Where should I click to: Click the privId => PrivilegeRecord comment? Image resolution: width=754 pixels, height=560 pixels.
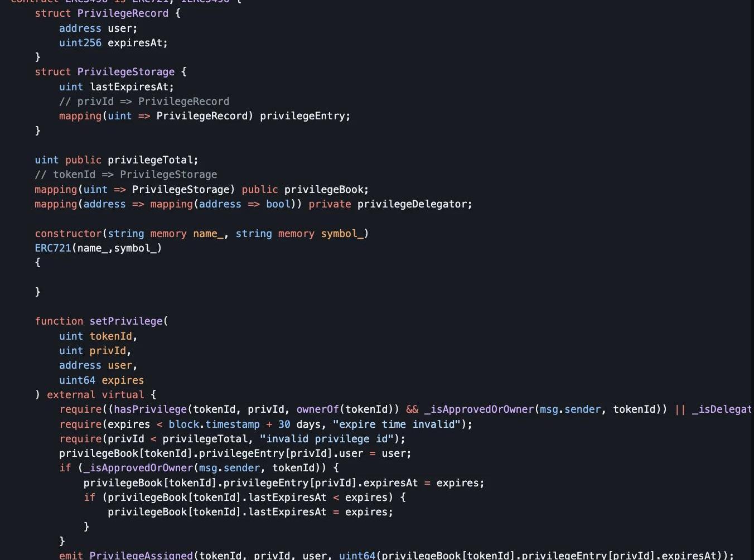tap(144, 102)
